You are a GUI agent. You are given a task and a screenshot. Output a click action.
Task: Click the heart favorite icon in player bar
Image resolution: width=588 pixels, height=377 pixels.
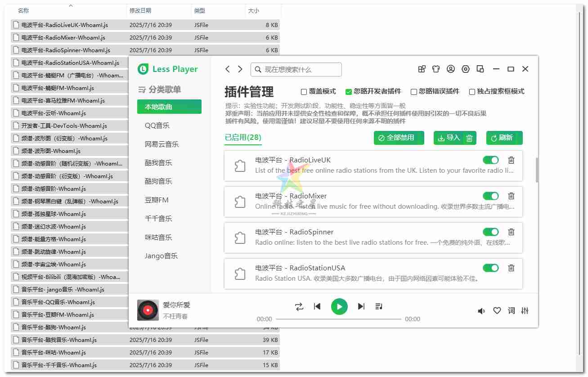(497, 310)
